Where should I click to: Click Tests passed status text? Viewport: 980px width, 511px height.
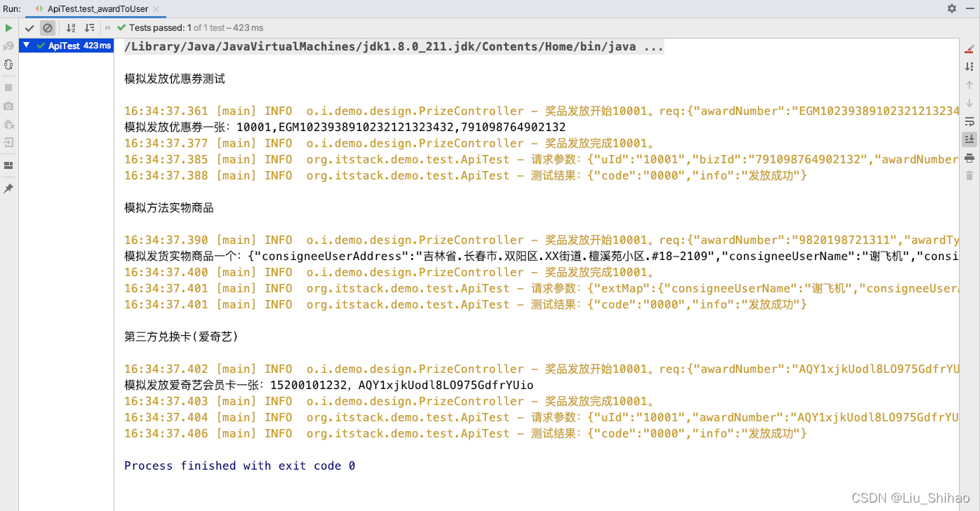[x=196, y=28]
